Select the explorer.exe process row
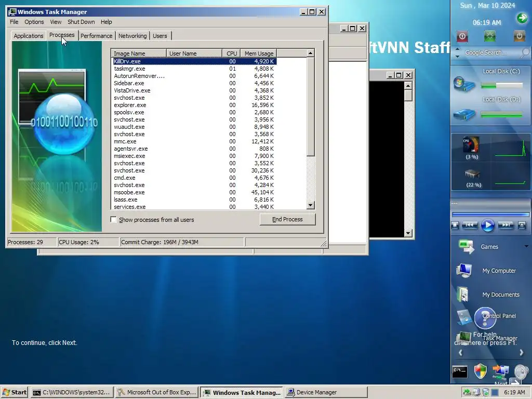The image size is (532, 399). [195, 105]
